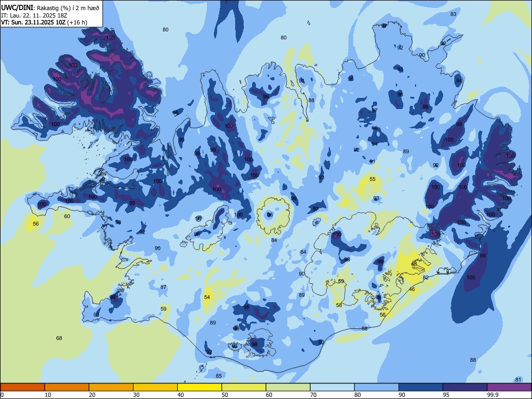Pick the 20–30 amber legend segment

(111, 387)
